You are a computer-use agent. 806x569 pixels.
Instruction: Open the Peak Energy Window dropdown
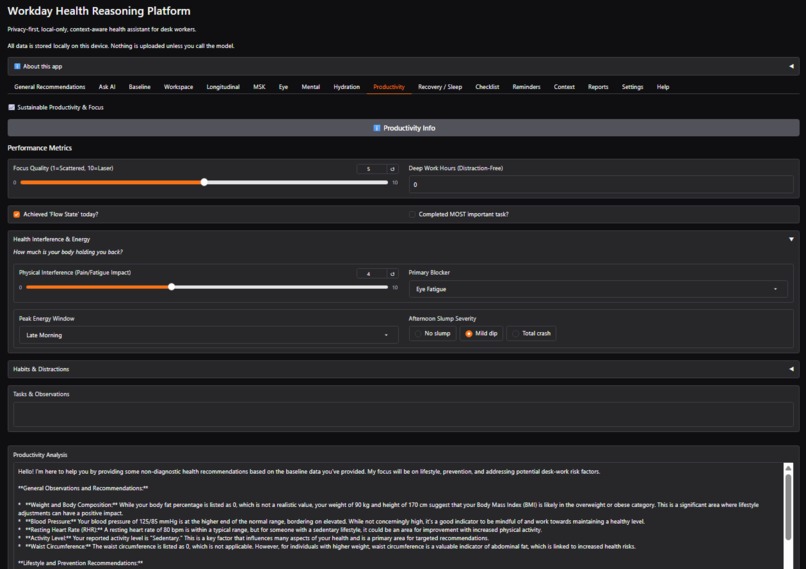click(209, 335)
